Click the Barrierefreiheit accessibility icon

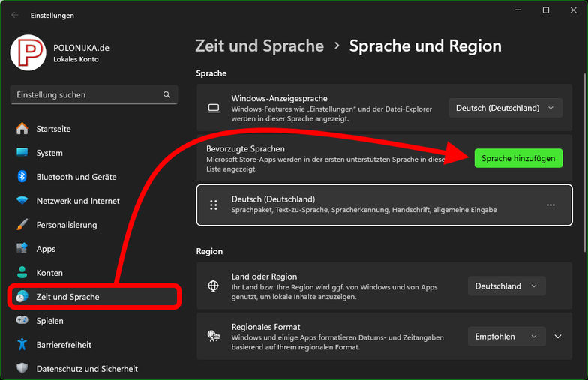click(x=22, y=345)
